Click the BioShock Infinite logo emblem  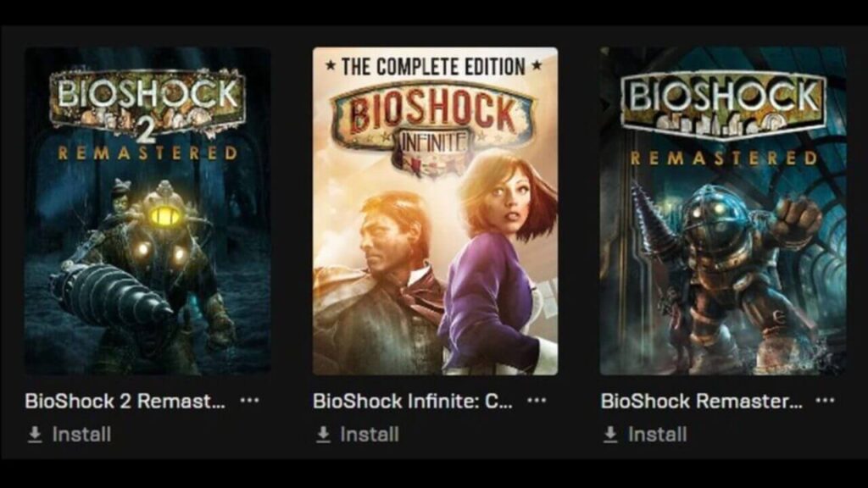coord(433,127)
